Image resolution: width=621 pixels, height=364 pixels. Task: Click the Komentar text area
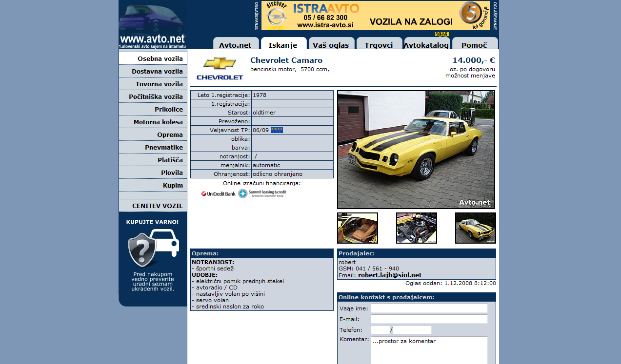tap(429, 350)
